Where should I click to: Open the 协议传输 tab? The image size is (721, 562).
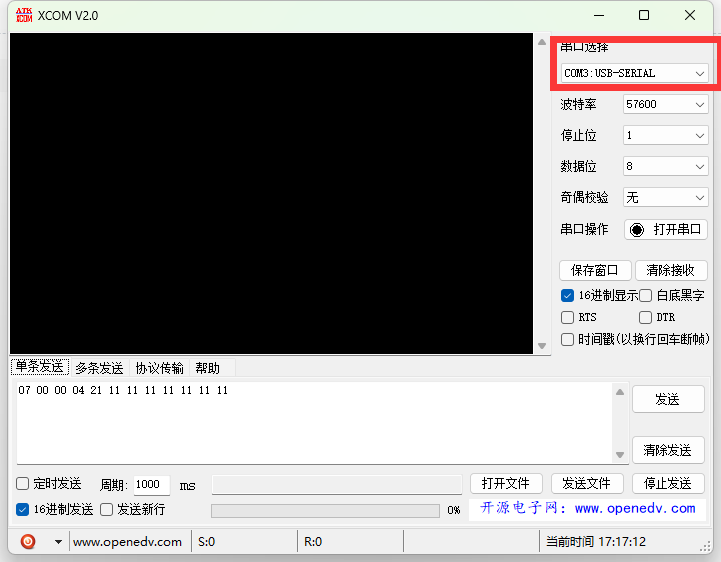click(x=160, y=368)
